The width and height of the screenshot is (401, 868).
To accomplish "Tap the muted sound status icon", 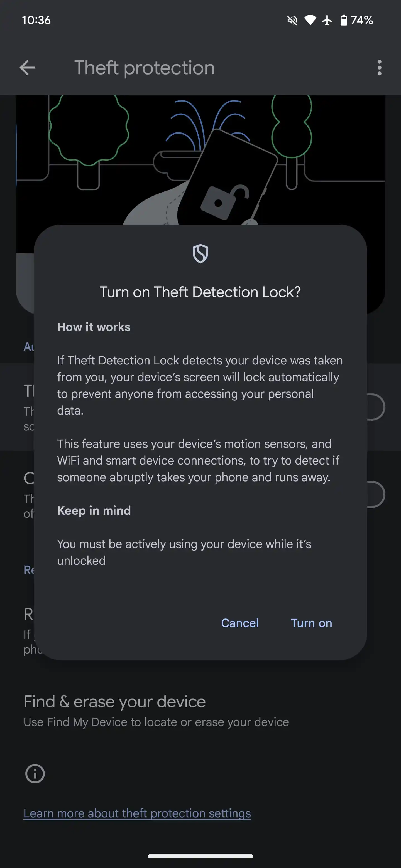I will click(x=292, y=20).
